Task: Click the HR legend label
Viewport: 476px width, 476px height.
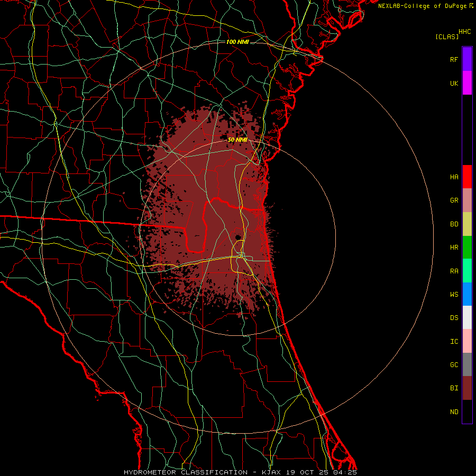Action: [x=454, y=248]
